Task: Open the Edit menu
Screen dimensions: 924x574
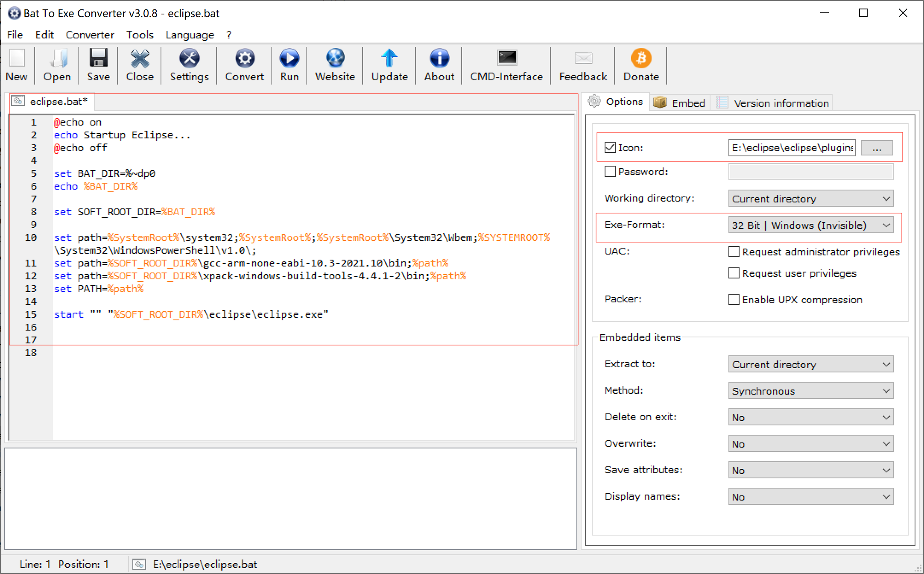Action: tap(44, 35)
